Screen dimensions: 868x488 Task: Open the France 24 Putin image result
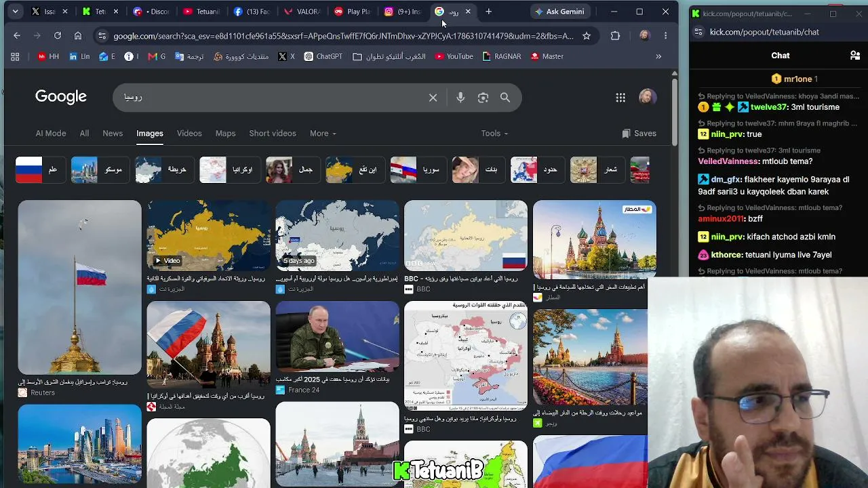click(337, 336)
